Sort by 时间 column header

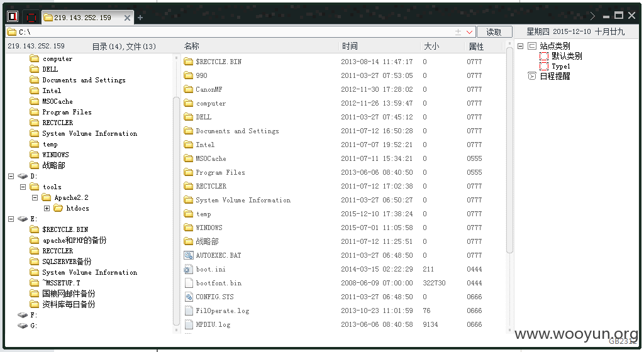(x=350, y=46)
